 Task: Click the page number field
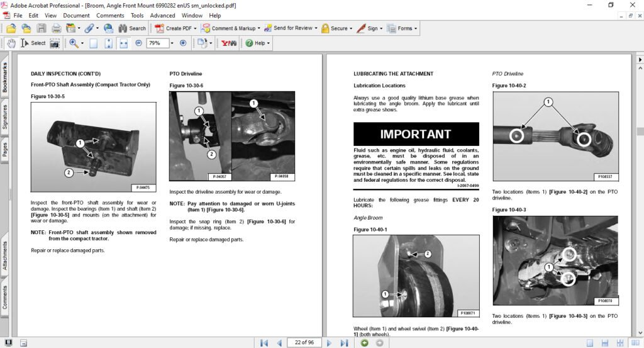[305, 343]
